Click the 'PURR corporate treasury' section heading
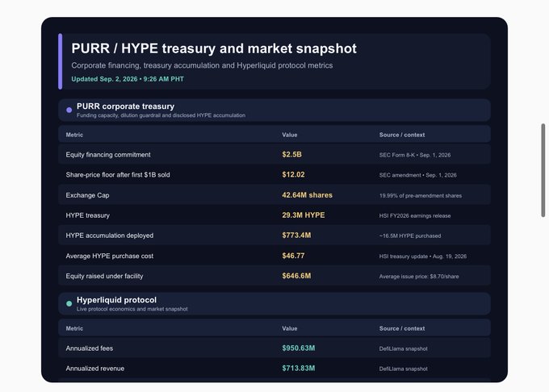The width and height of the screenshot is (549, 392). pyautogui.click(x=125, y=106)
